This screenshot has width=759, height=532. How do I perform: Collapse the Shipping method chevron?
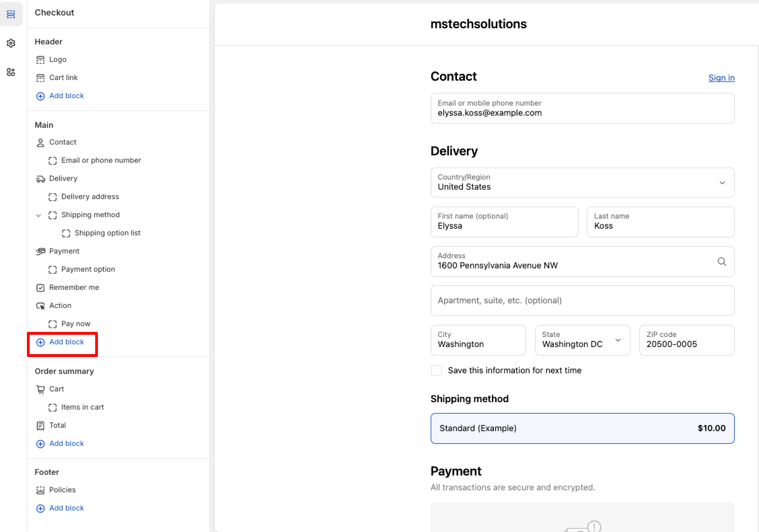click(39, 215)
